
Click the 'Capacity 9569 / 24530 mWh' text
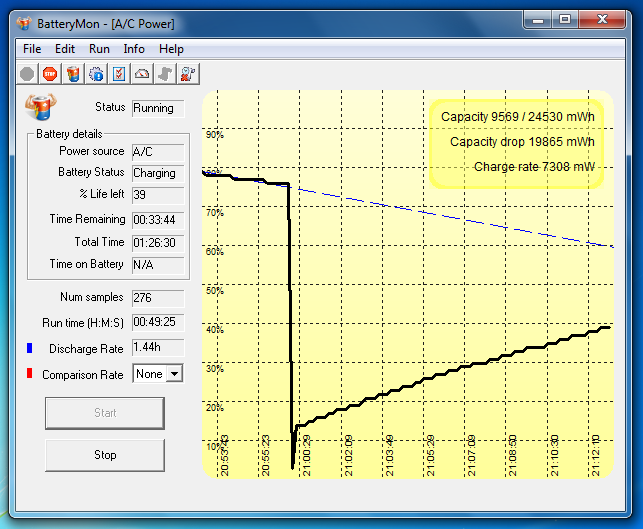point(518,117)
